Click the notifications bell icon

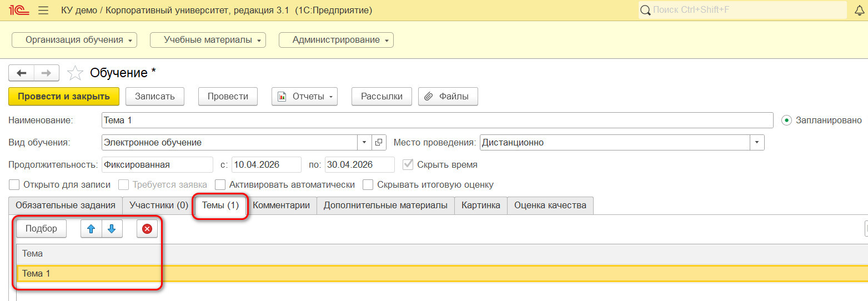tap(860, 11)
